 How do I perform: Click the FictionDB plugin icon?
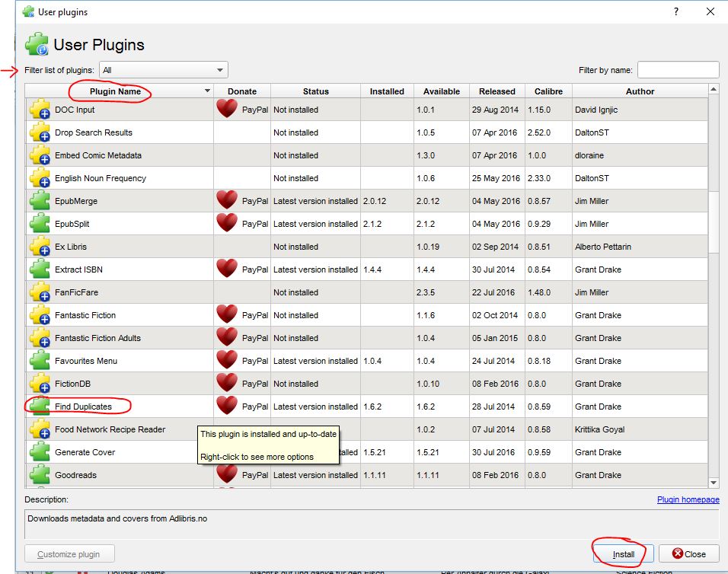pyautogui.click(x=40, y=383)
